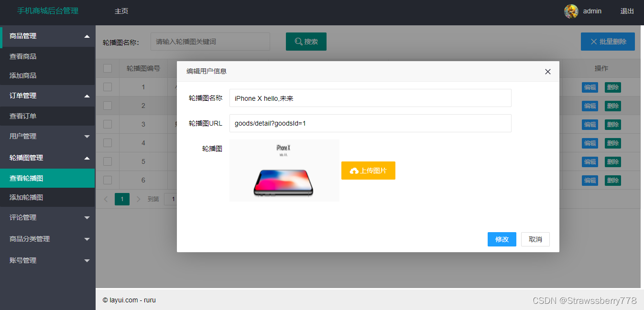Check the checkbox for row 2

(108, 106)
